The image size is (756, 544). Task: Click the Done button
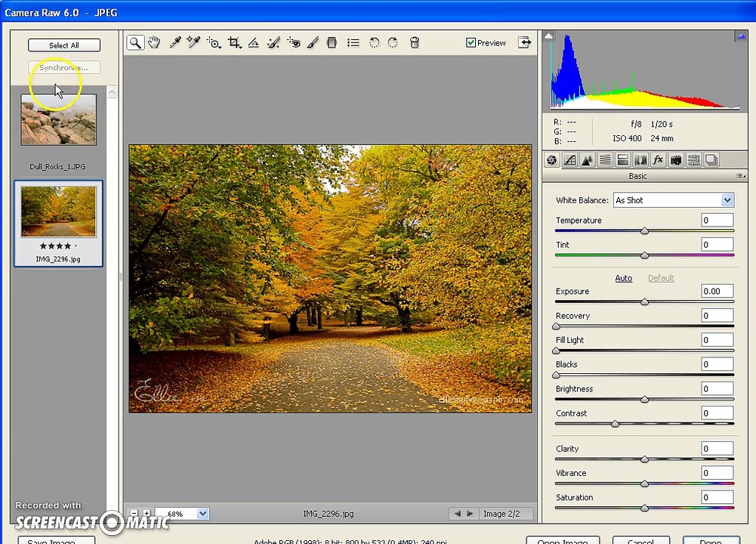[711, 541]
